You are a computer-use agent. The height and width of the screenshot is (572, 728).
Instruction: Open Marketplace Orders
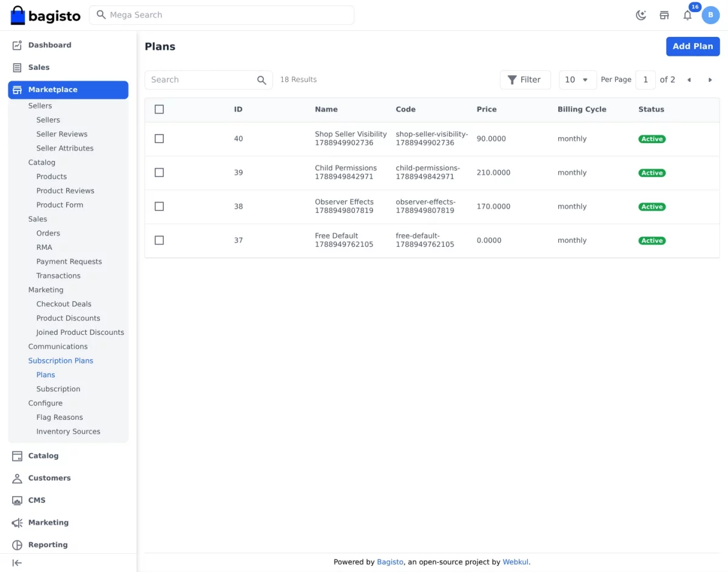[x=48, y=234]
